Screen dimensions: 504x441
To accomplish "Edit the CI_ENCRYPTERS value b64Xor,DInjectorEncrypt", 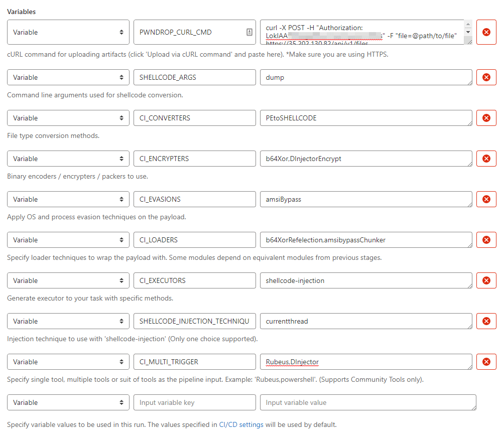I will coord(365,159).
